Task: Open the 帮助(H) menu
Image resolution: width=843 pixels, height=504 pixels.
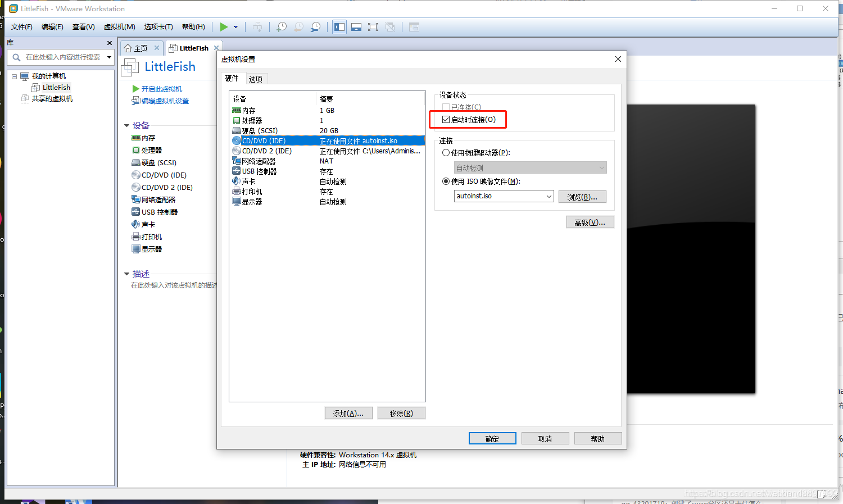Action: pos(193,27)
